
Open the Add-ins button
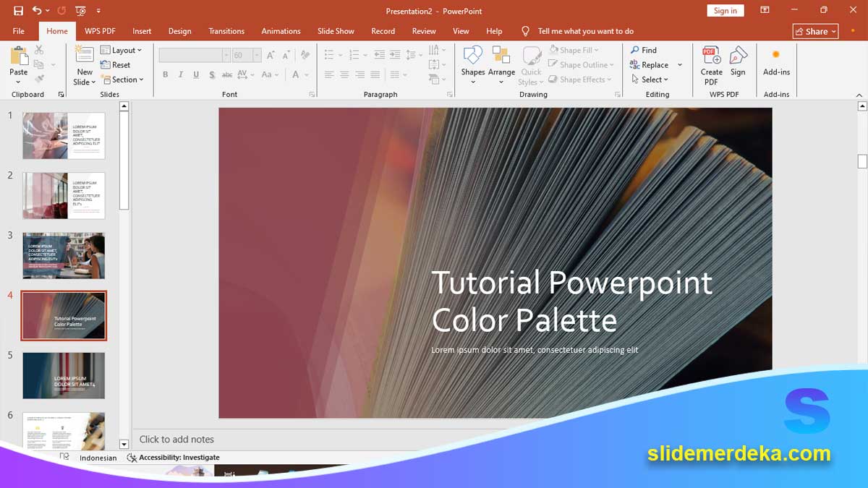click(x=776, y=61)
